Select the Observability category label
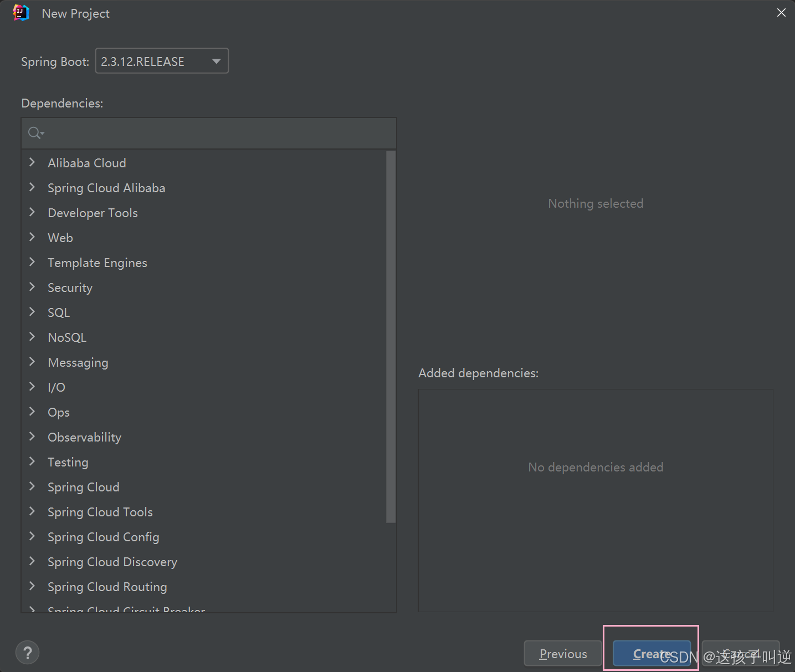The width and height of the screenshot is (795, 672). (84, 438)
